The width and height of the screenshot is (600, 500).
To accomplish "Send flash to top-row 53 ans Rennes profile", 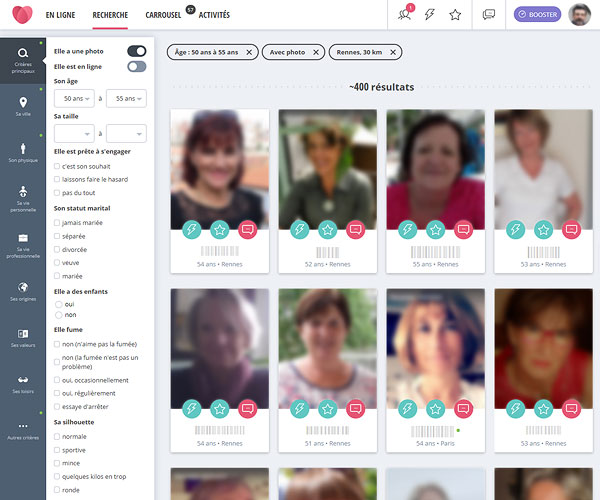I will 515,230.
